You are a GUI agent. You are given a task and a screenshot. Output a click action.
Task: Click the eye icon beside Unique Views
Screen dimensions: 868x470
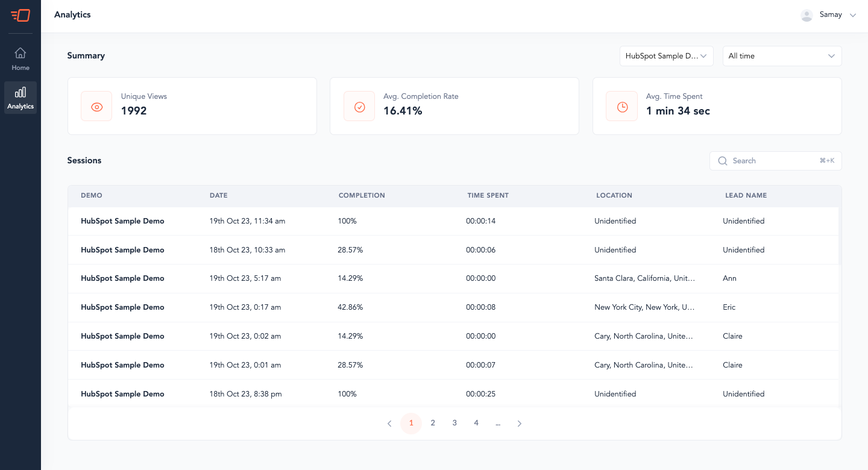point(96,105)
